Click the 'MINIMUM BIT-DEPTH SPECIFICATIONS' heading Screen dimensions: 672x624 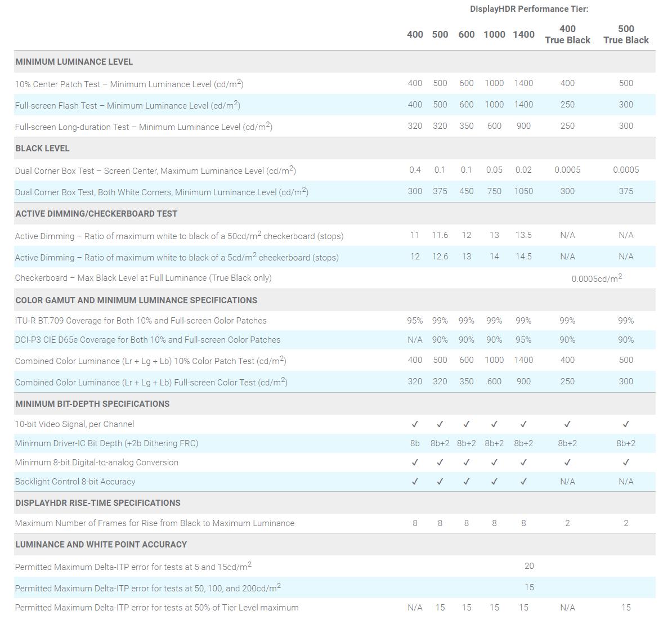tap(92, 403)
